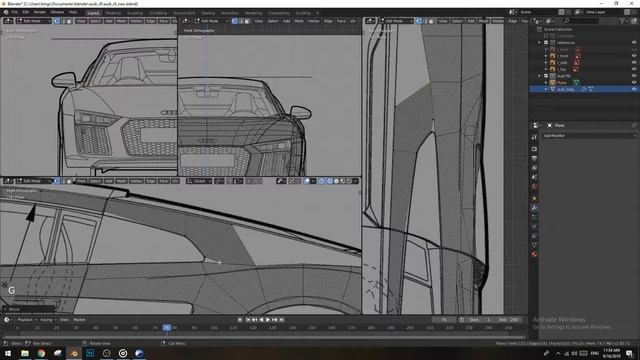The height and width of the screenshot is (360, 640).
Task: Open Mesh menu in front viewport header
Action: (x=299, y=21)
